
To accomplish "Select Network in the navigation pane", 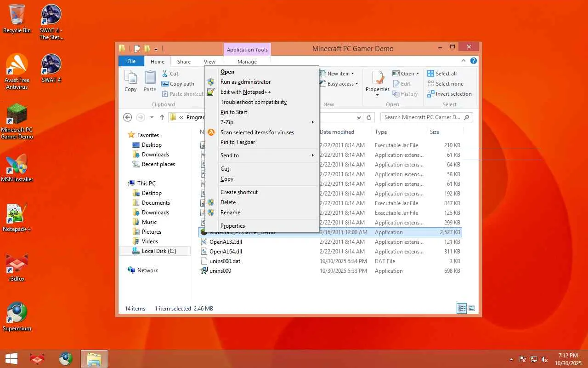I will (143, 270).
